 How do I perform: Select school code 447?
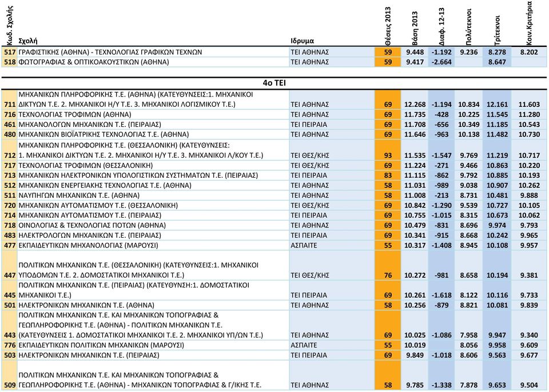pyautogui.click(x=10, y=275)
